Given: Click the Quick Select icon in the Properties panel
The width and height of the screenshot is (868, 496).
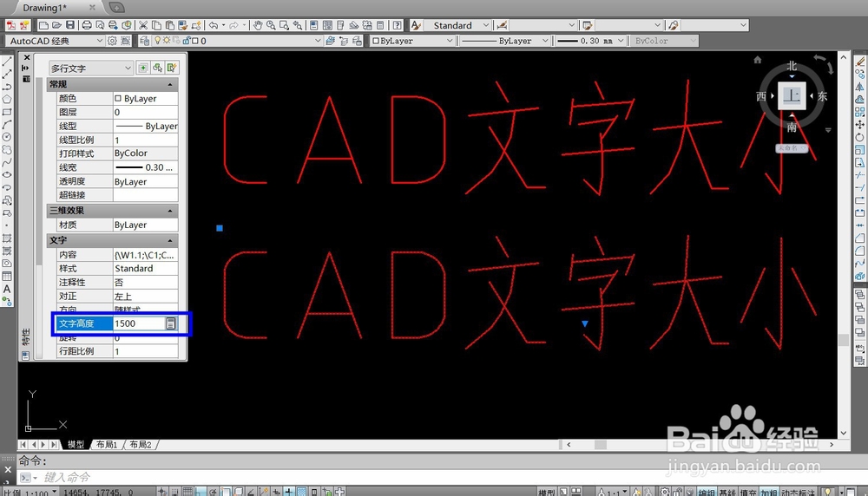Looking at the screenshot, I should pos(172,68).
